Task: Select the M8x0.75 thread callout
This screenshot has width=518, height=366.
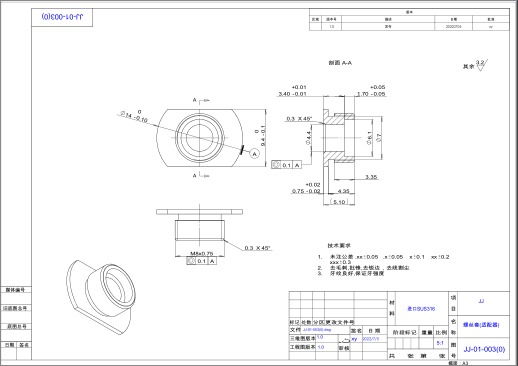Action: pos(202,253)
